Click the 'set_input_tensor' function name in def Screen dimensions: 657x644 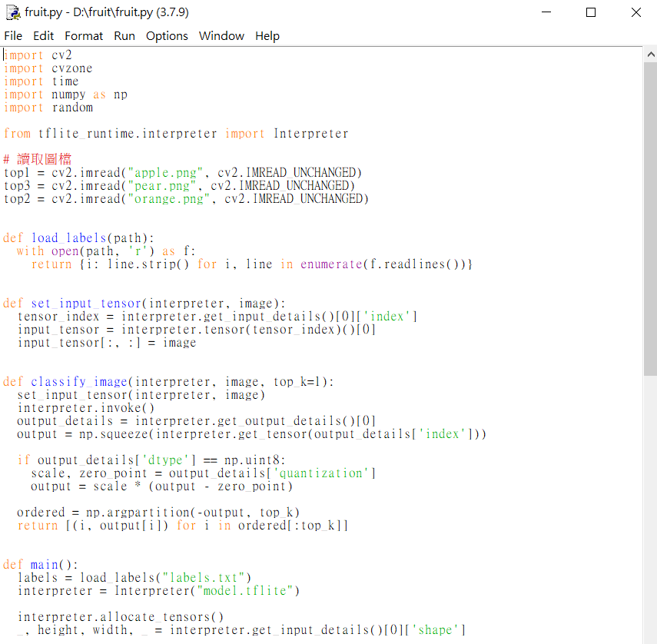(x=86, y=304)
